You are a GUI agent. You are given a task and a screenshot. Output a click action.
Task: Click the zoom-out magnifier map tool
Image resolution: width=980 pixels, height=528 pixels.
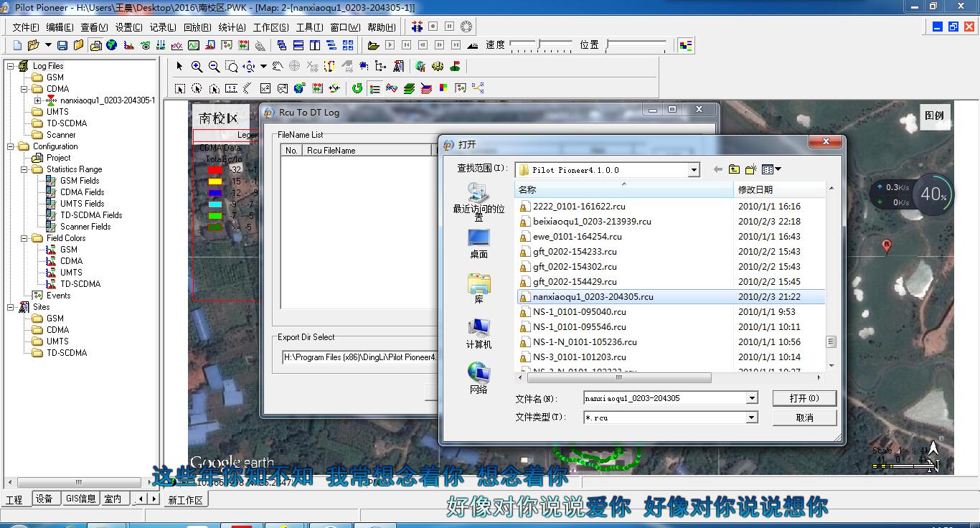(x=215, y=67)
